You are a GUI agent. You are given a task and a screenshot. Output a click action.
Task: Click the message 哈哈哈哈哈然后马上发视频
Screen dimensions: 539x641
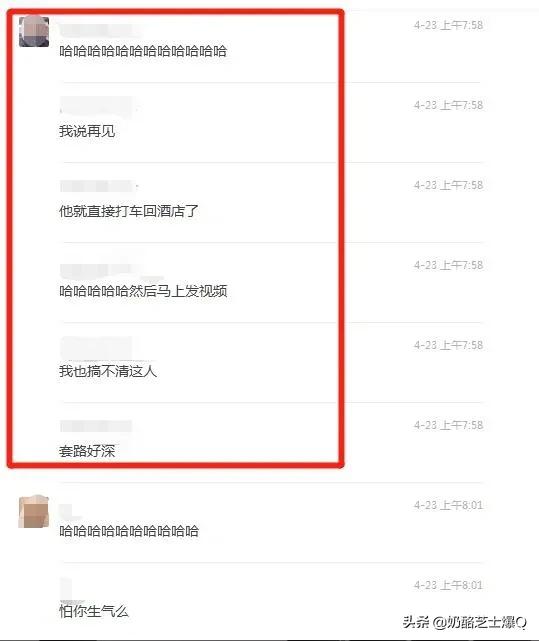coord(143,291)
